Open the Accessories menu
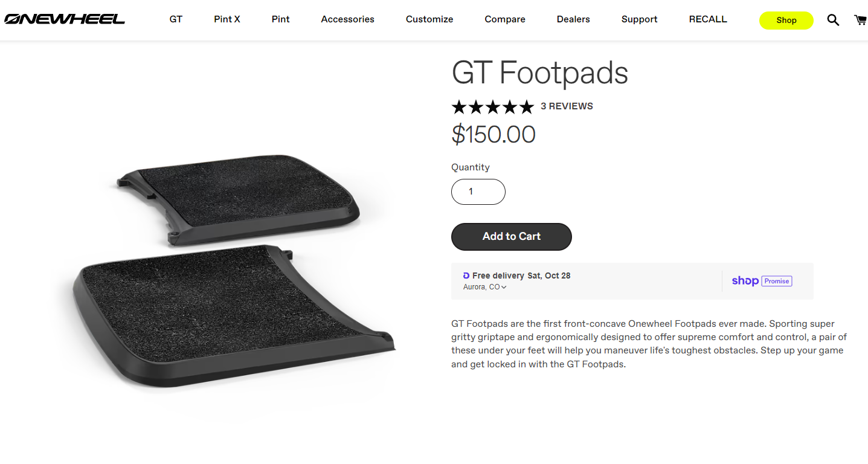Image resolution: width=868 pixels, height=464 pixels. click(348, 19)
